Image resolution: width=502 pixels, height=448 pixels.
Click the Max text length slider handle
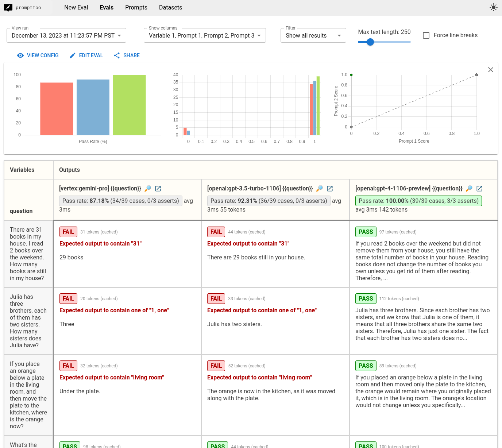coord(370,42)
